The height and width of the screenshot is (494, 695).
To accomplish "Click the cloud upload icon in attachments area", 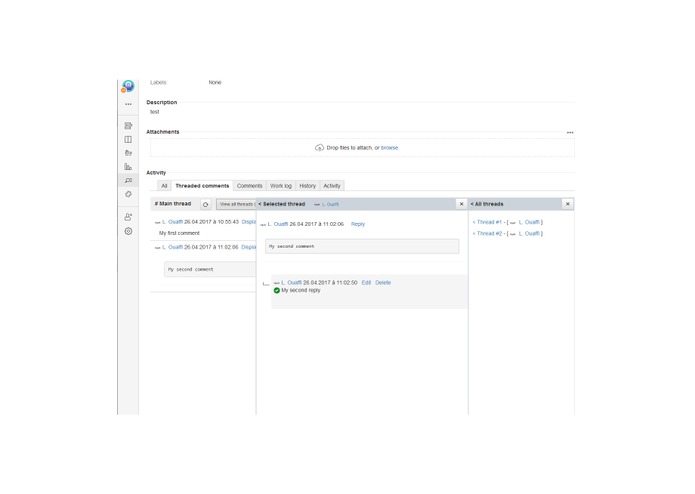I will 319,148.
